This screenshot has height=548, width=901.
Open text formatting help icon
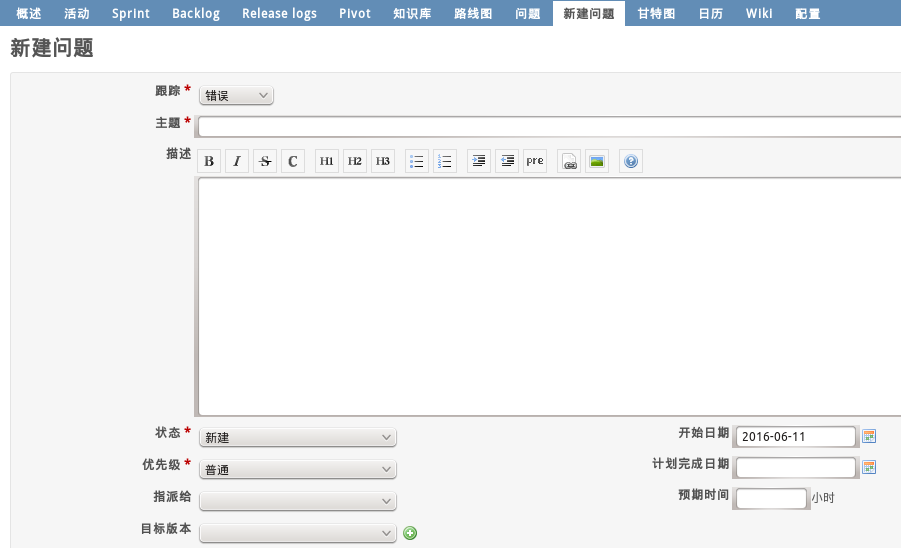coord(631,161)
